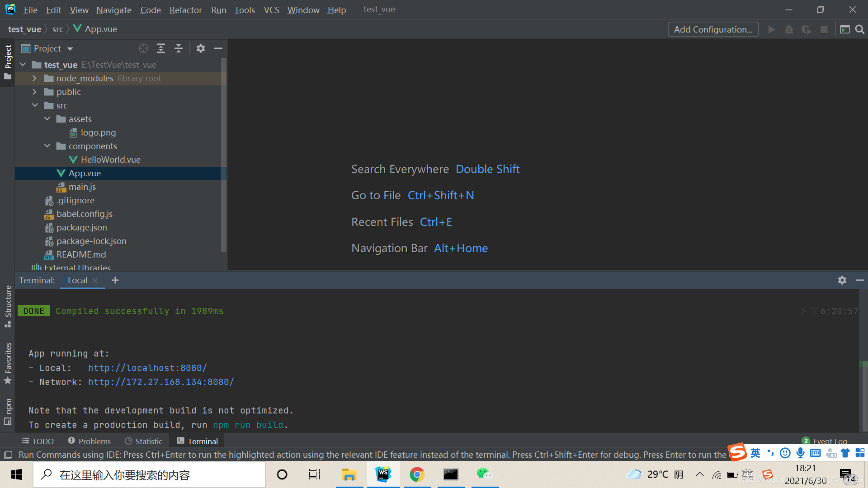Click the Expand All icon in Project panel
The height and width of the screenshot is (488, 868).
click(161, 48)
